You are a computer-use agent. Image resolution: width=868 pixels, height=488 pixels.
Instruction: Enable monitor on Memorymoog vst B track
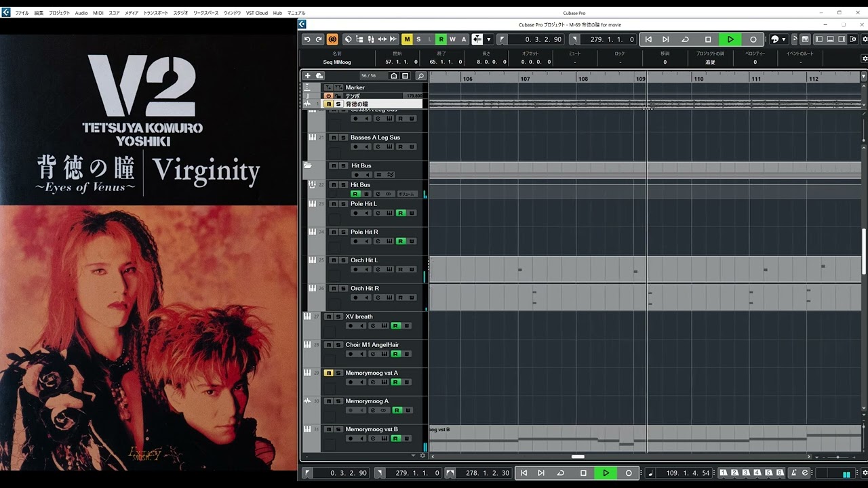[361, 439]
